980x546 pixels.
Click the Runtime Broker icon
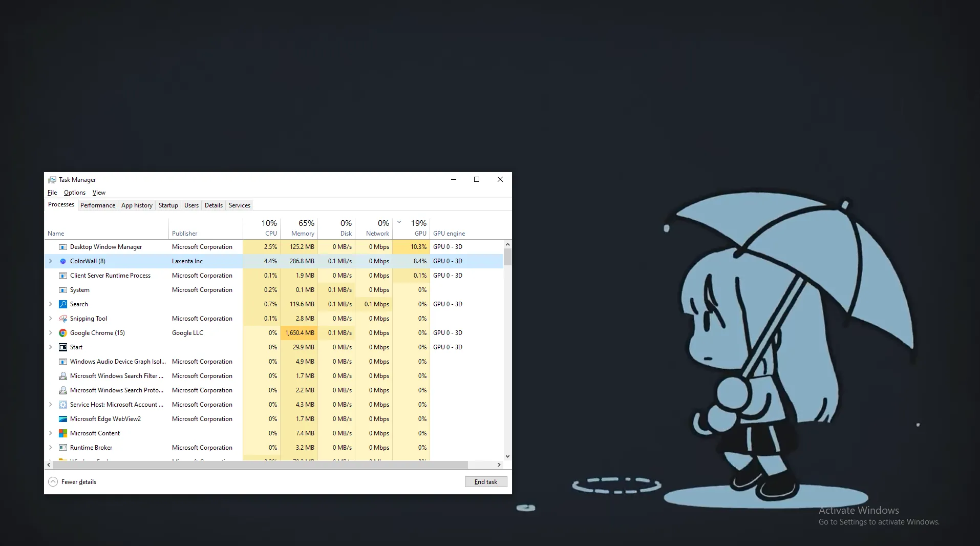63,448
